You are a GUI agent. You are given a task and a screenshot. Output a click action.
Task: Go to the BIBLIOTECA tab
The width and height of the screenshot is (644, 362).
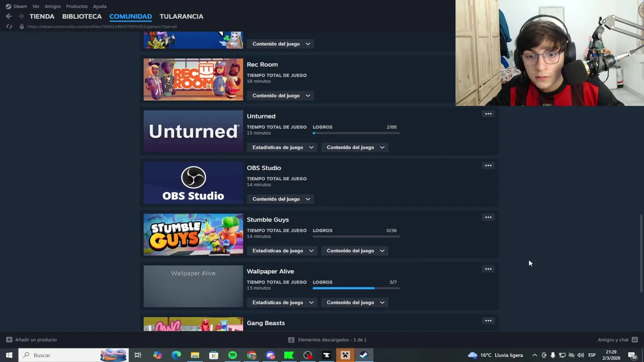pyautogui.click(x=82, y=16)
